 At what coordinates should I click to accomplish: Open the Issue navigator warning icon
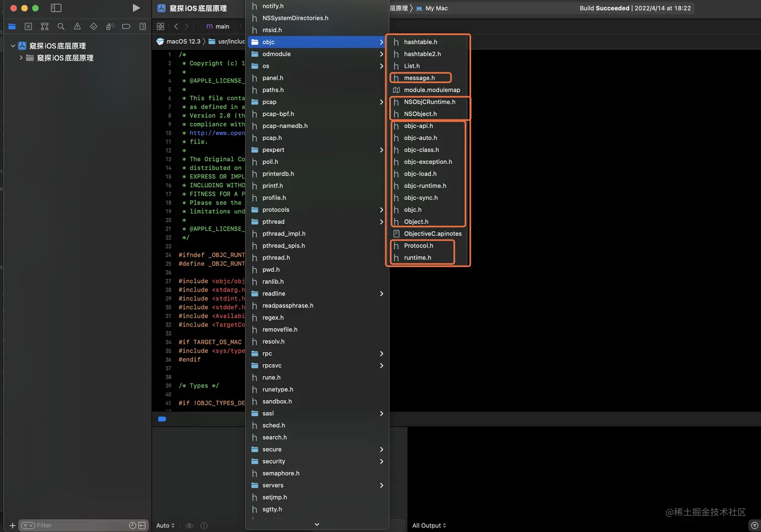pos(77,26)
